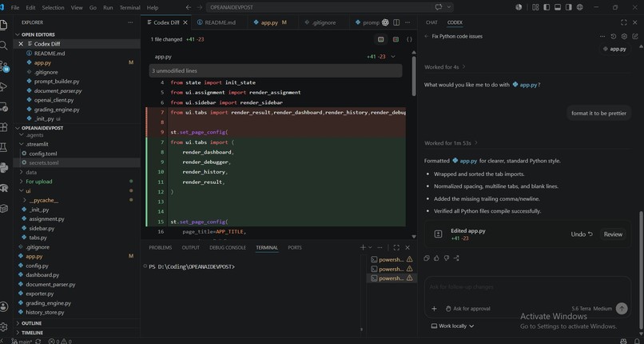Viewport: 644px width, 344px height.
Task: Open the Search view in the activity bar
Action: [3, 46]
